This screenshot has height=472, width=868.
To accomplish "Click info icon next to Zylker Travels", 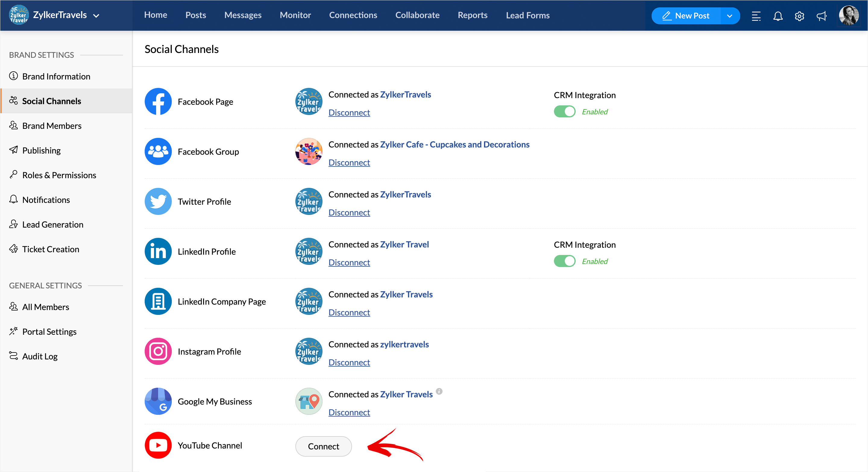I will [439, 391].
